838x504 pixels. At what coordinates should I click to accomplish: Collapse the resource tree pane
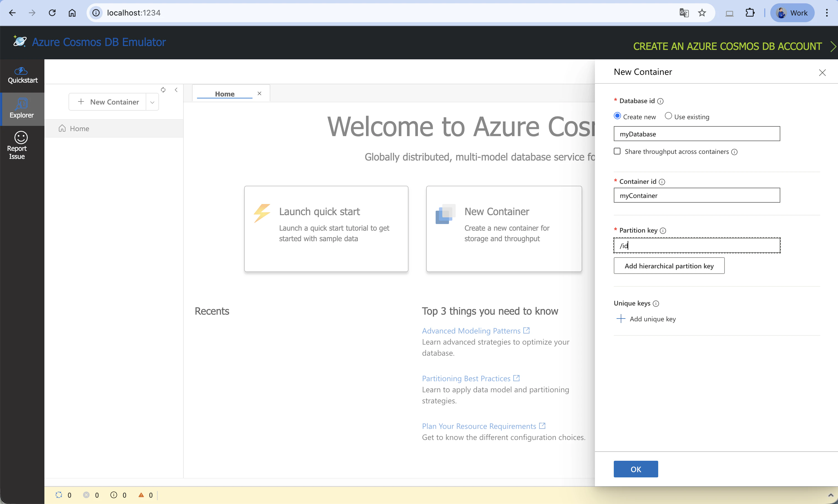[x=176, y=90]
